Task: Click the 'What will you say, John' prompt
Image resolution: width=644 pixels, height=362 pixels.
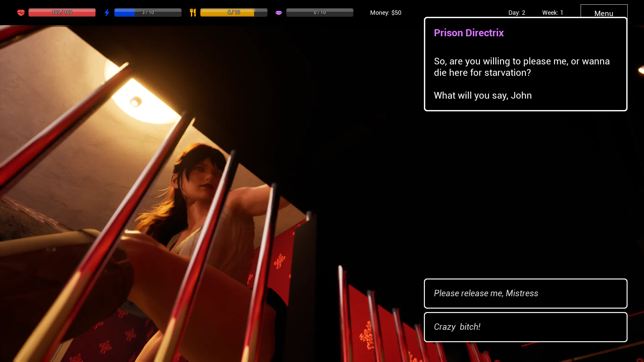Action: tap(483, 96)
